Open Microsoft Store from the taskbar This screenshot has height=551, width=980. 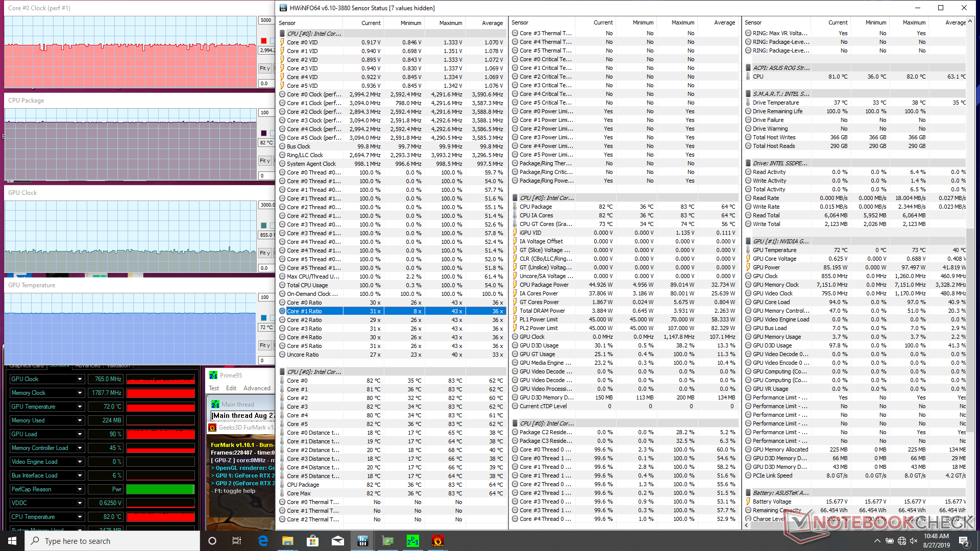tap(312, 541)
